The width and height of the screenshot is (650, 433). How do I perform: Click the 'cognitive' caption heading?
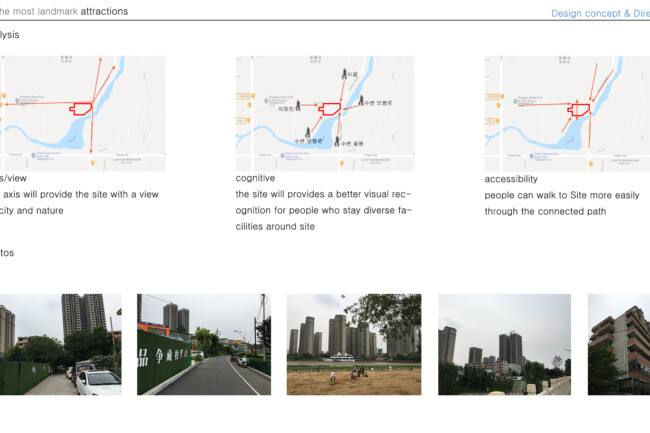click(x=255, y=178)
